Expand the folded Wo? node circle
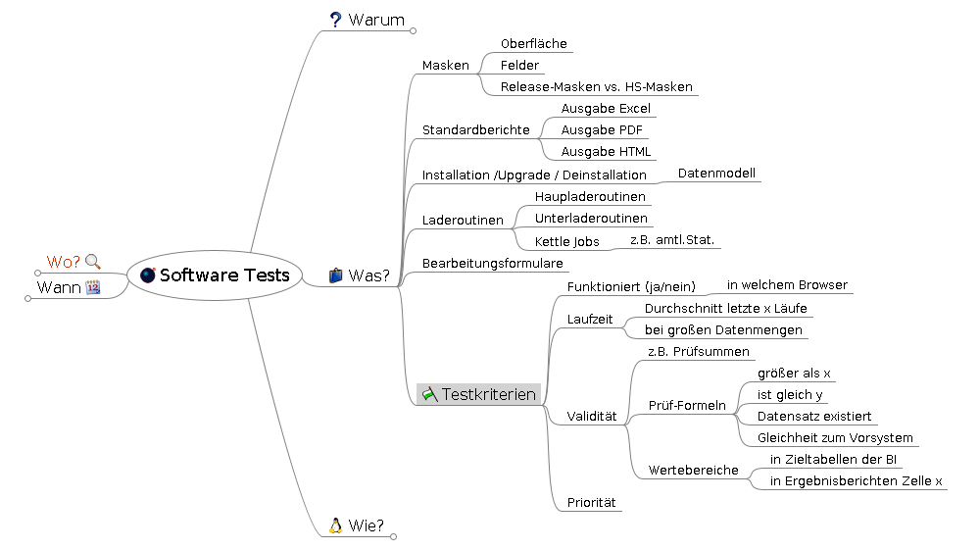Screen dimensions: 980x550 [x=37, y=273]
